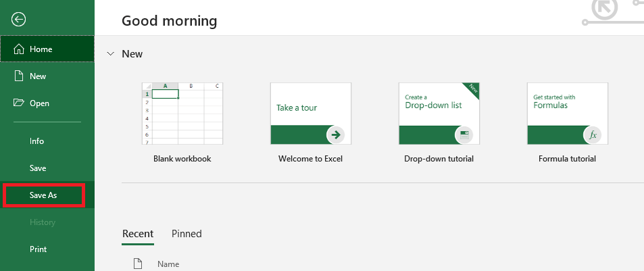644x271 pixels.
Task: Open the Formula tutorial template
Action: tap(567, 114)
